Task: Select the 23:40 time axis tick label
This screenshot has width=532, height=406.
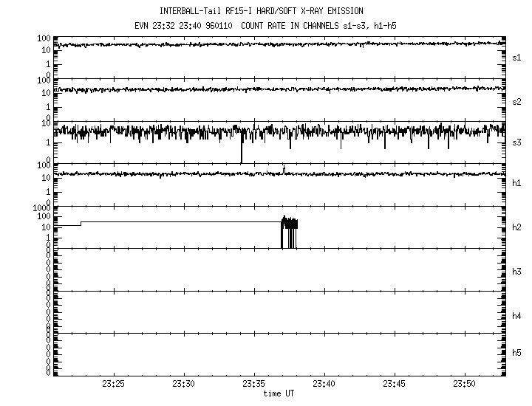Action: point(324,384)
